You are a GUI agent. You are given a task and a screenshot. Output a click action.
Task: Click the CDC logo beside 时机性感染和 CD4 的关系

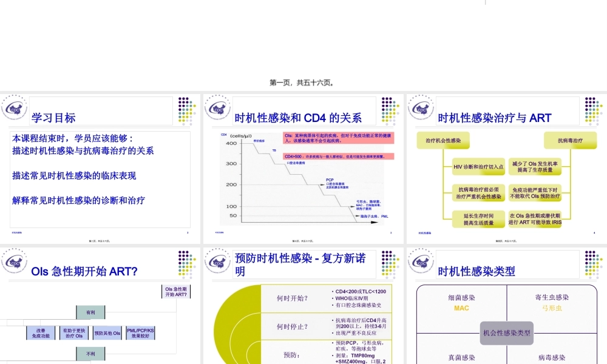[217, 108]
